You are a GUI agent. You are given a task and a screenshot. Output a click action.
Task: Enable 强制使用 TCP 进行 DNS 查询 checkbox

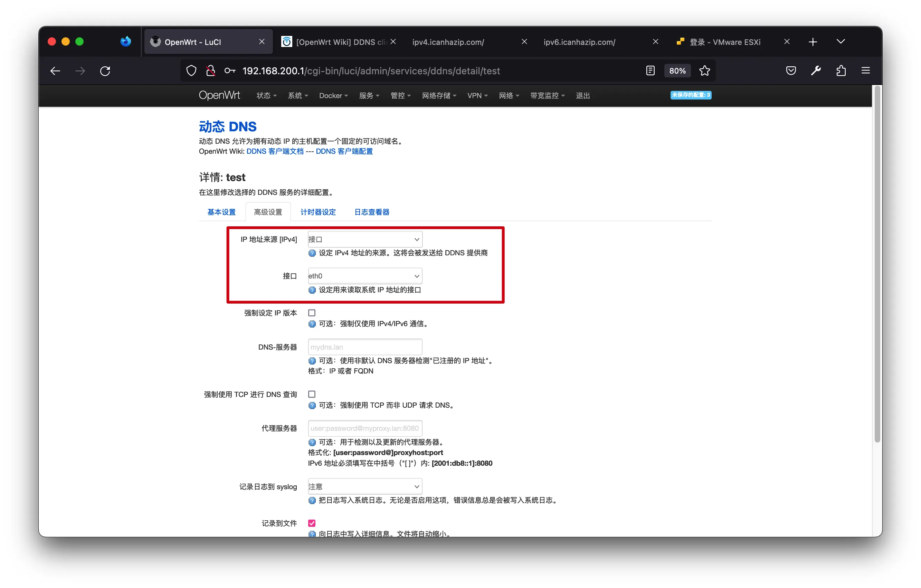[312, 394]
